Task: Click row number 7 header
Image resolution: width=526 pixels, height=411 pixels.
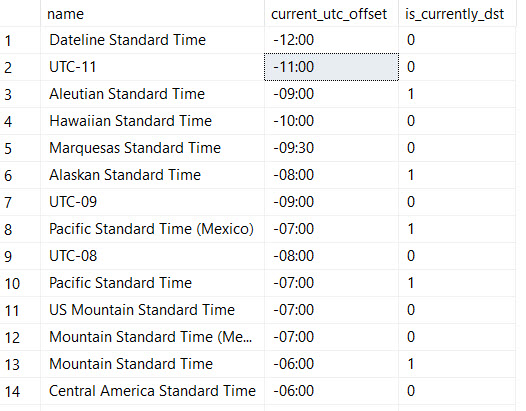Action: click(20, 202)
